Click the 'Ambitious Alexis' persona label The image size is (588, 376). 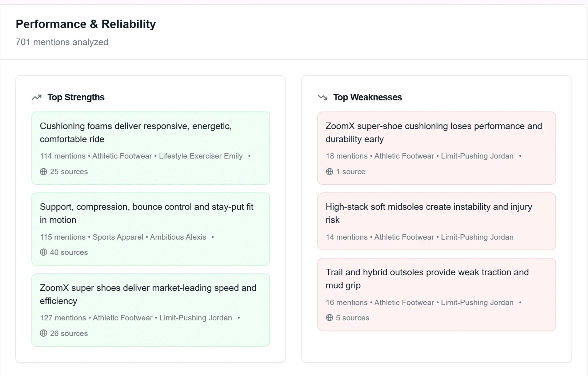[178, 237]
